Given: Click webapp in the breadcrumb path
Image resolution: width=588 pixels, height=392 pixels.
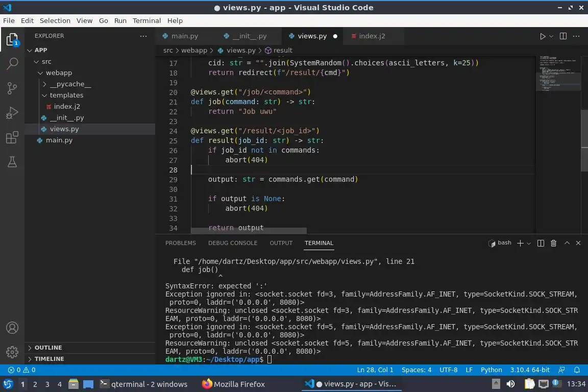Looking at the screenshot, I should pyautogui.click(x=194, y=50).
